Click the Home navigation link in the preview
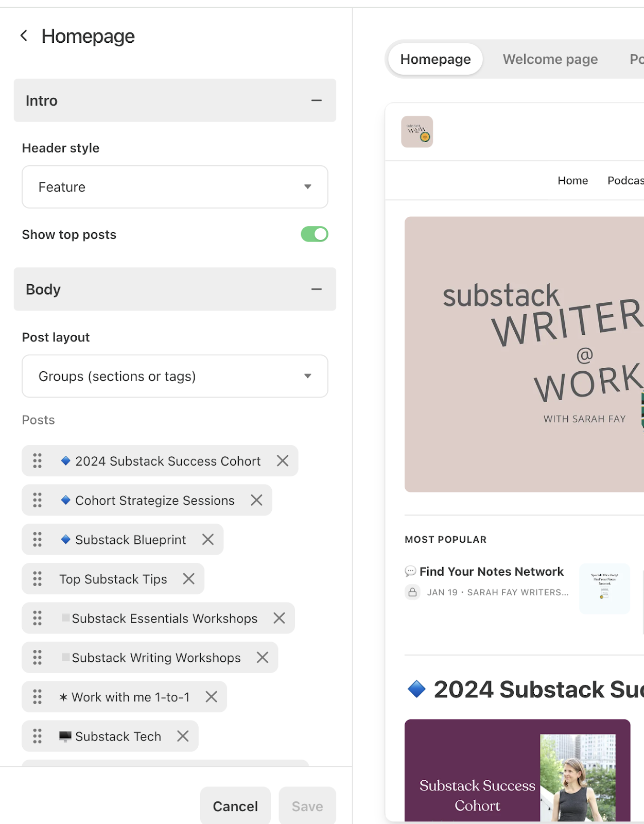 point(572,180)
